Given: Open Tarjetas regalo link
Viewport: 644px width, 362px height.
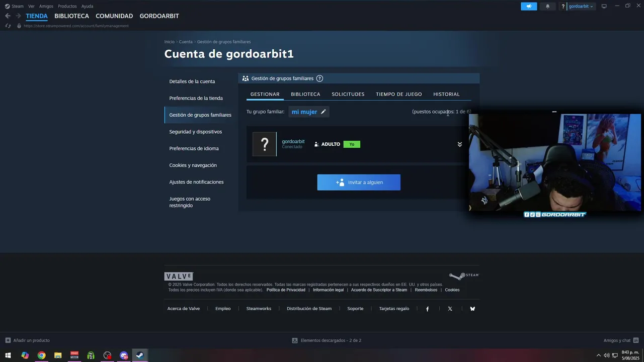Looking at the screenshot, I should pyautogui.click(x=394, y=309).
